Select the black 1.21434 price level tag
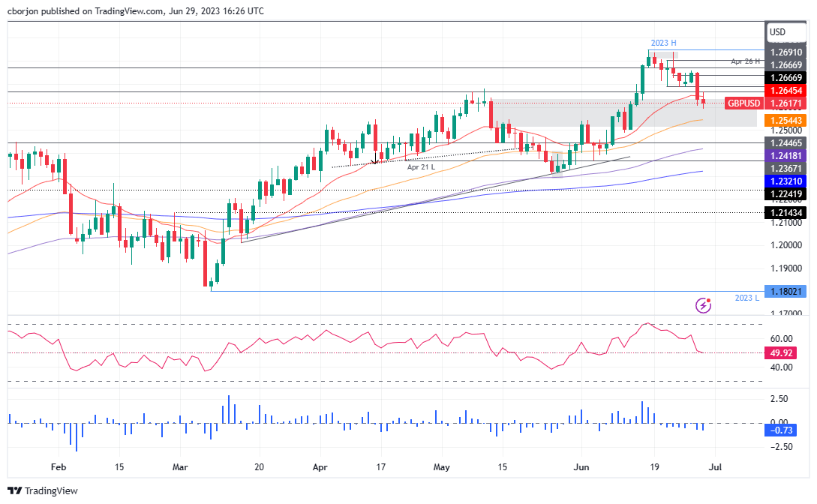The height and width of the screenshot is (504, 817). pos(785,213)
